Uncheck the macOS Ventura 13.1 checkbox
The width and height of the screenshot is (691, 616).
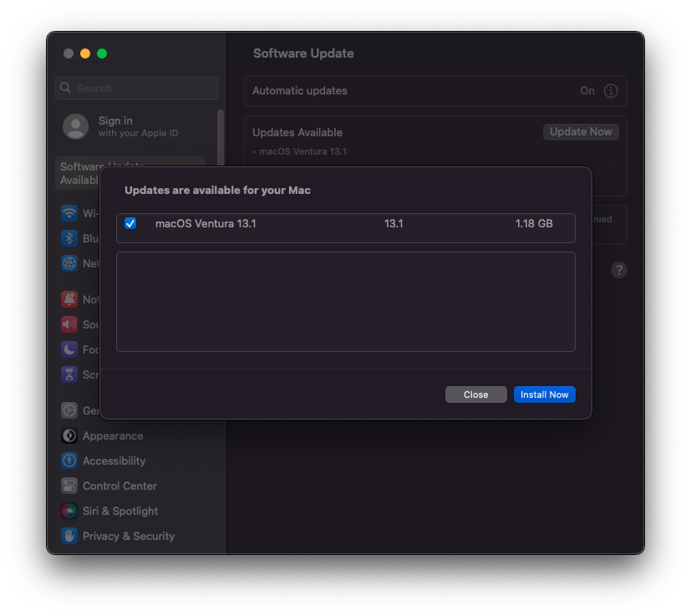pos(130,223)
